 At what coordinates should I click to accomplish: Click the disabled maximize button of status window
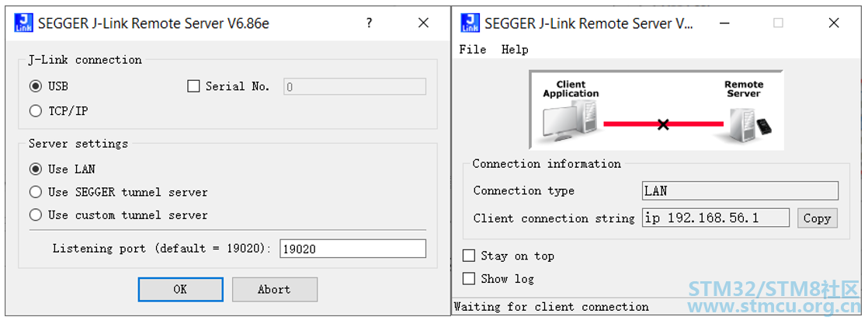[x=778, y=23]
